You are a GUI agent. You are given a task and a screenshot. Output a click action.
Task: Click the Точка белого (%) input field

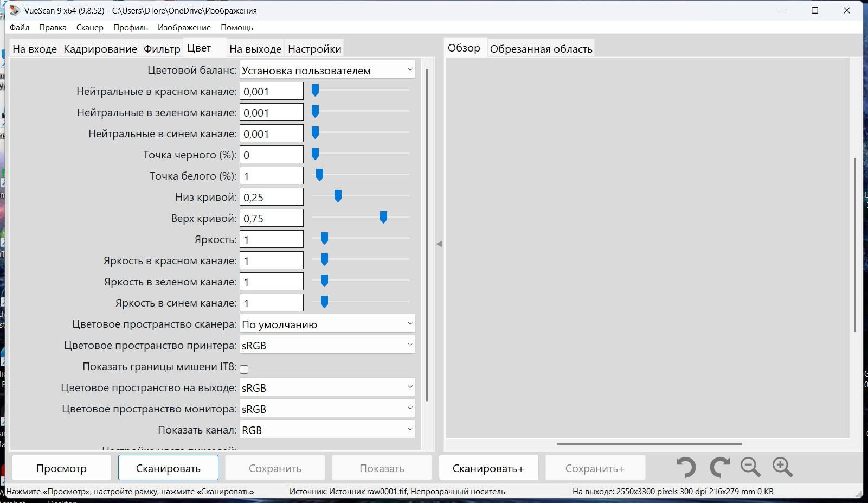click(x=272, y=176)
